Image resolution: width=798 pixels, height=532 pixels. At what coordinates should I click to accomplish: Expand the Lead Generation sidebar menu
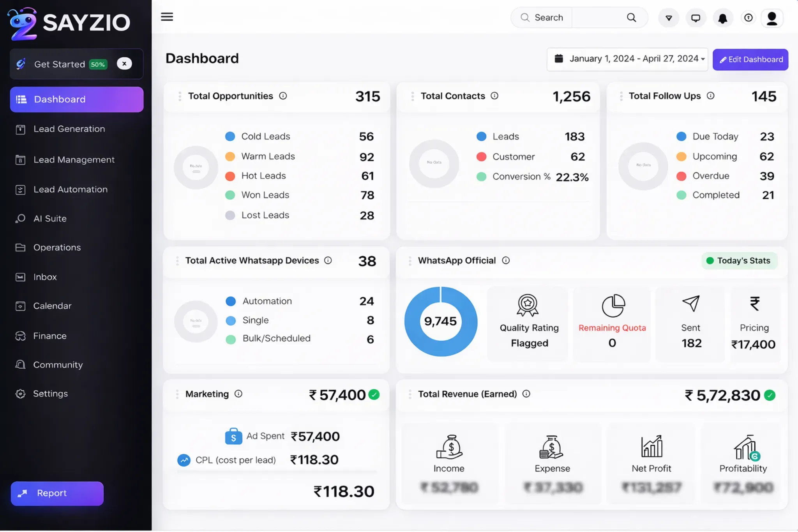tap(69, 129)
